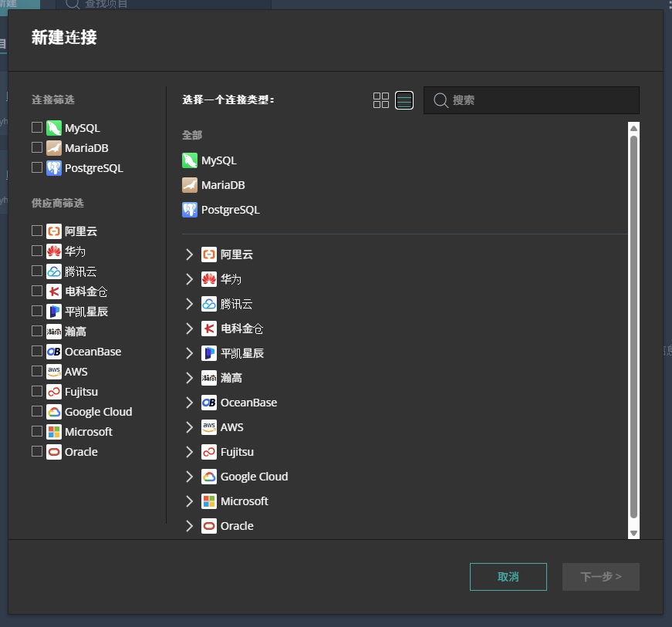Select the MySQL connection type icon
The image size is (672, 627).
192,160
